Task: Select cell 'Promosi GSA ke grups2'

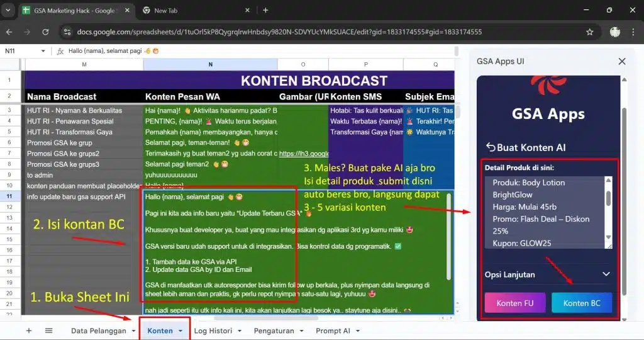Action: point(84,154)
